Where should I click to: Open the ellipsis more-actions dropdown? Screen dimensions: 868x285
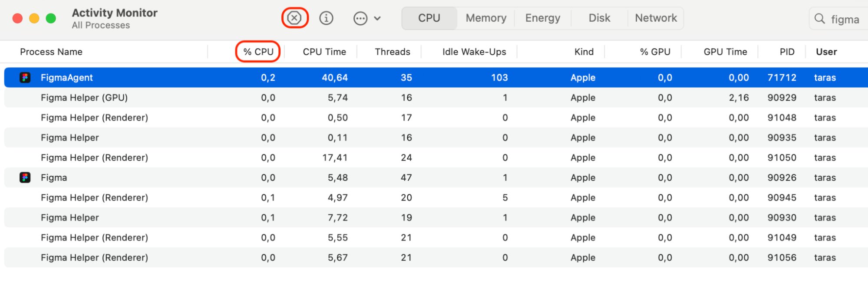(x=367, y=18)
